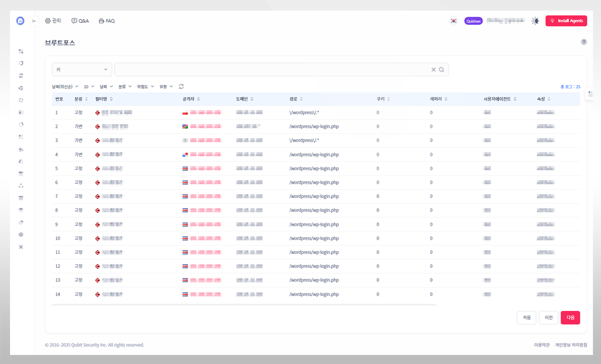This screenshot has height=364, width=601.
Task: Toggle dark mode with the sun-moon icon
Action: pos(535,21)
